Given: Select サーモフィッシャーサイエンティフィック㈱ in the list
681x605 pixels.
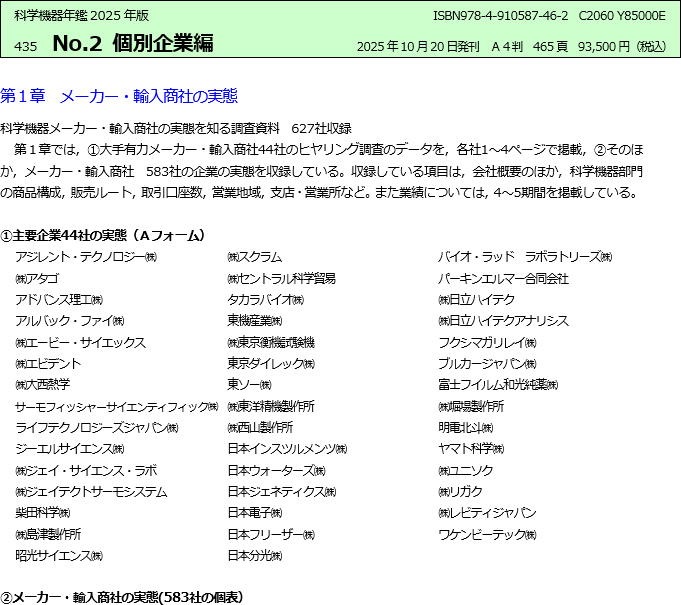Looking at the screenshot, I should 116,407.
